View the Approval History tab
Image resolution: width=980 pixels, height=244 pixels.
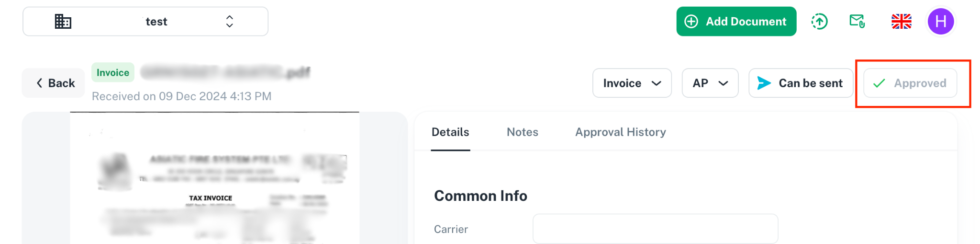coord(620,132)
